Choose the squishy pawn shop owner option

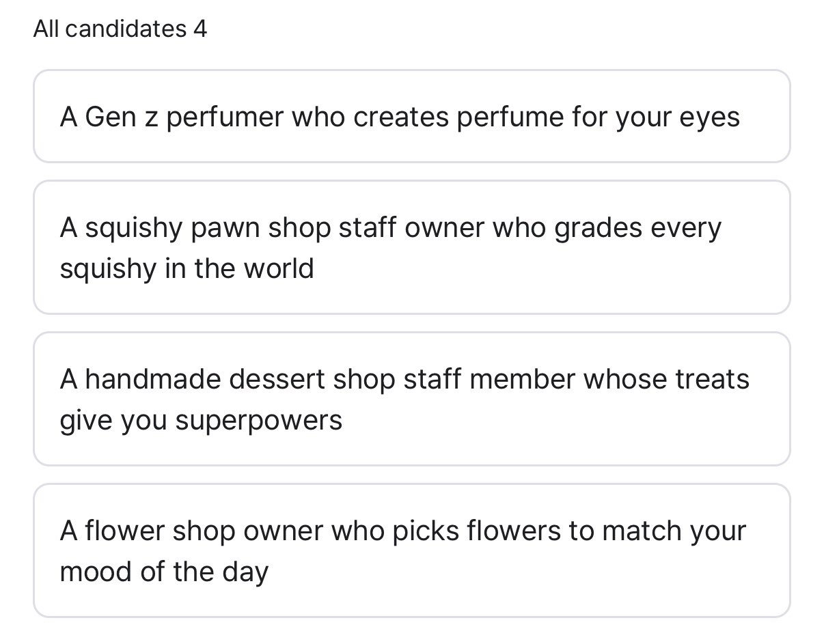[412, 247]
